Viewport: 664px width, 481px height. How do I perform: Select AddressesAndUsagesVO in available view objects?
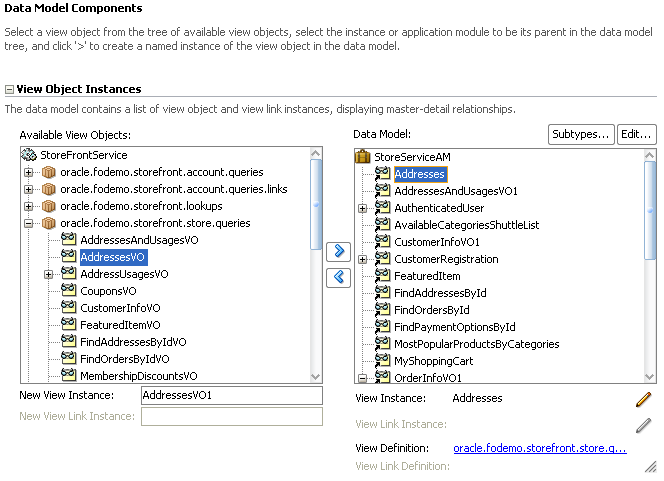pos(139,240)
